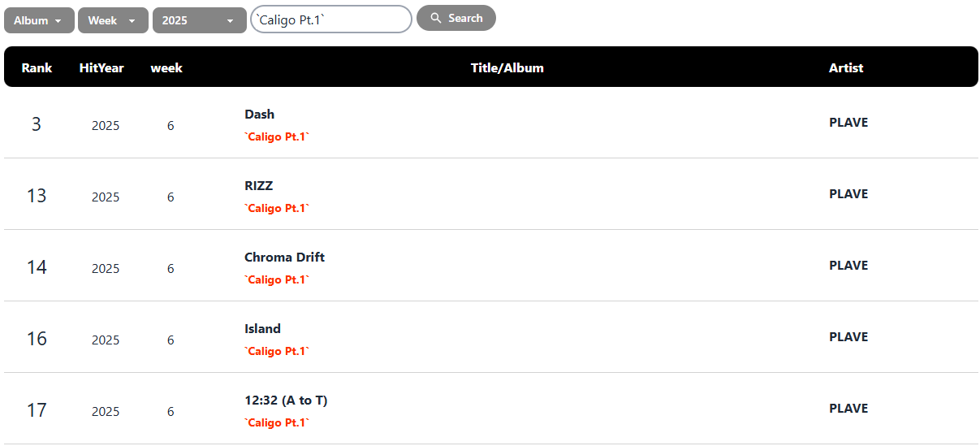Image resolution: width=980 pixels, height=446 pixels.
Task: Open the song title Dash
Action: [x=260, y=115]
